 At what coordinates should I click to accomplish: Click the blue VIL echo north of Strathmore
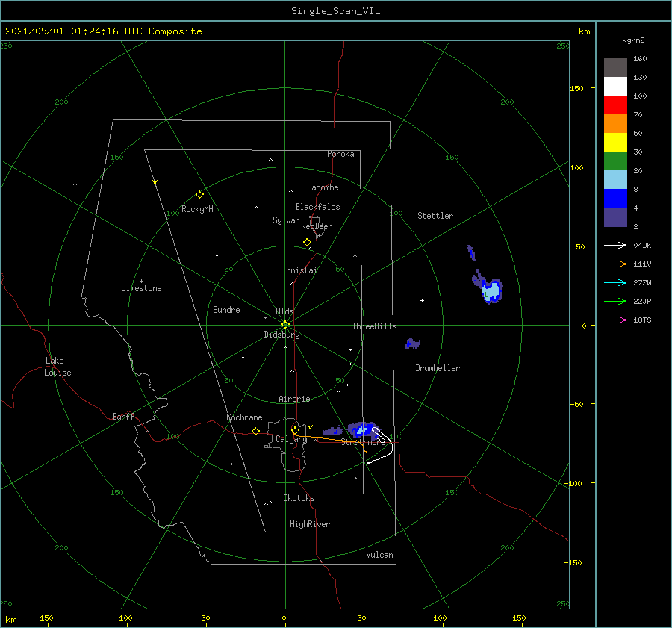coord(361,429)
